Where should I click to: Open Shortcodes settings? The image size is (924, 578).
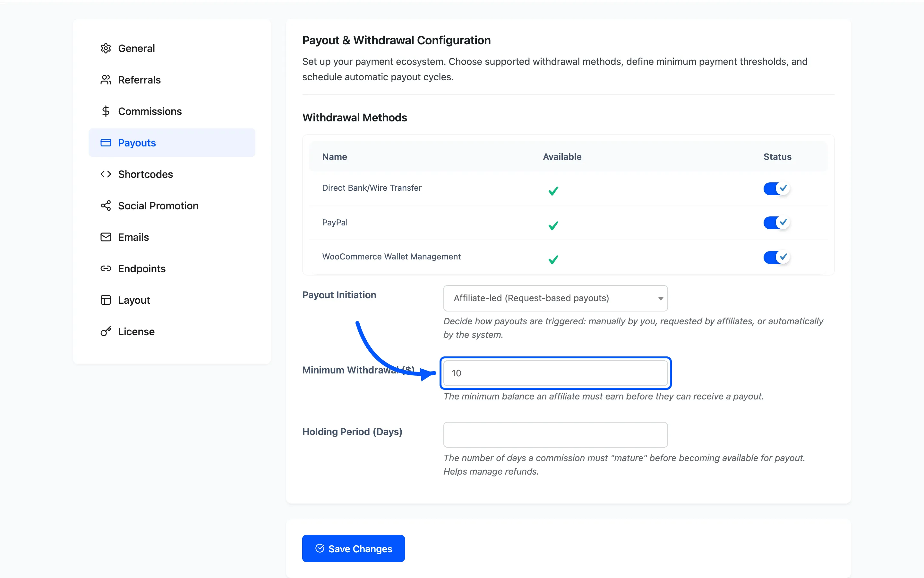tap(172, 174)
